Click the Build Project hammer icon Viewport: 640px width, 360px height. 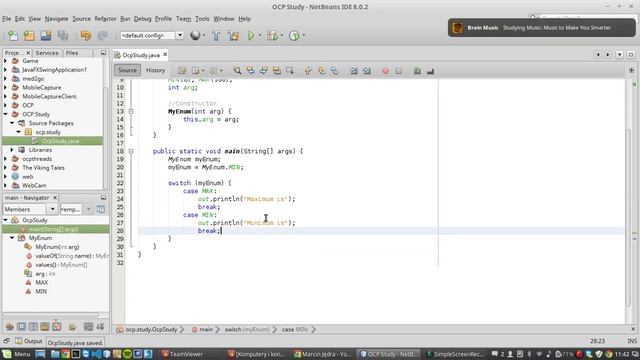[216, 36]
